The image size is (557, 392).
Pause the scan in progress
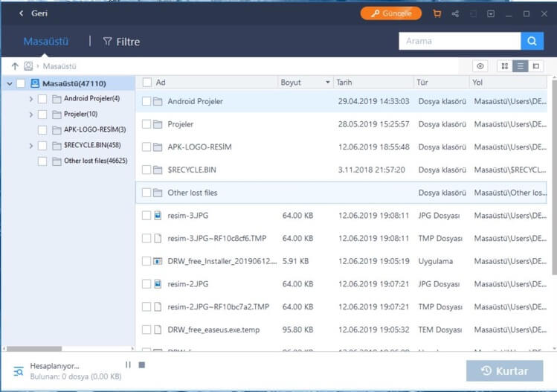(128, 365)
